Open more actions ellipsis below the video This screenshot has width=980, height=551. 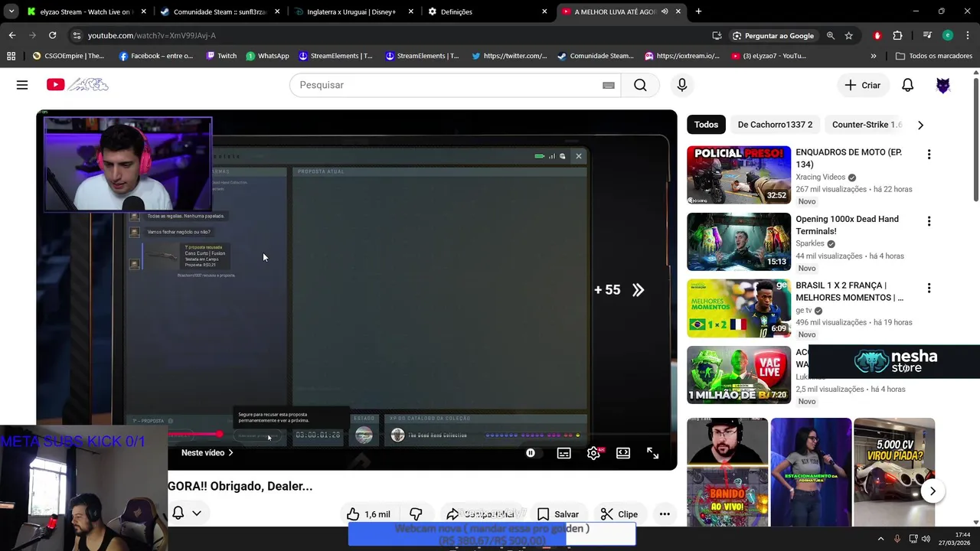tap(665, 514)
